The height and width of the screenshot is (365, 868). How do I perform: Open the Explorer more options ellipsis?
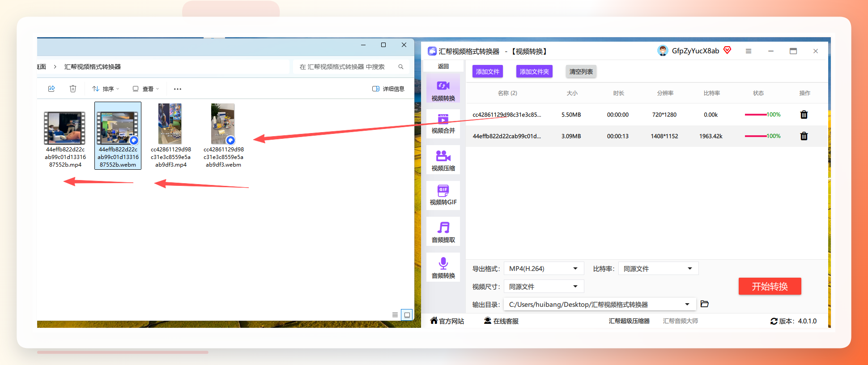click(x=178, y=89)
